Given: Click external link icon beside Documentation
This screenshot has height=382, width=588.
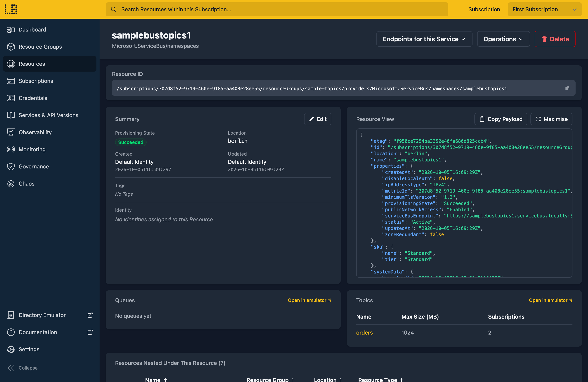Looking at the screenshot, I should [90, 332].
